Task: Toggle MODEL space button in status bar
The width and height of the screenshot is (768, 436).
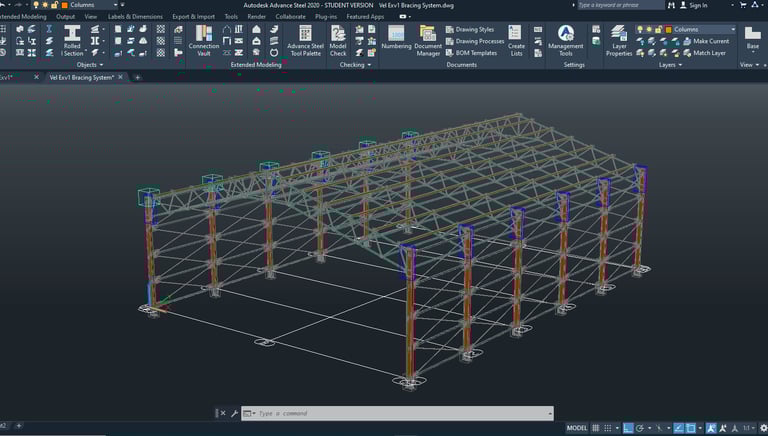Action: (577, 428)
